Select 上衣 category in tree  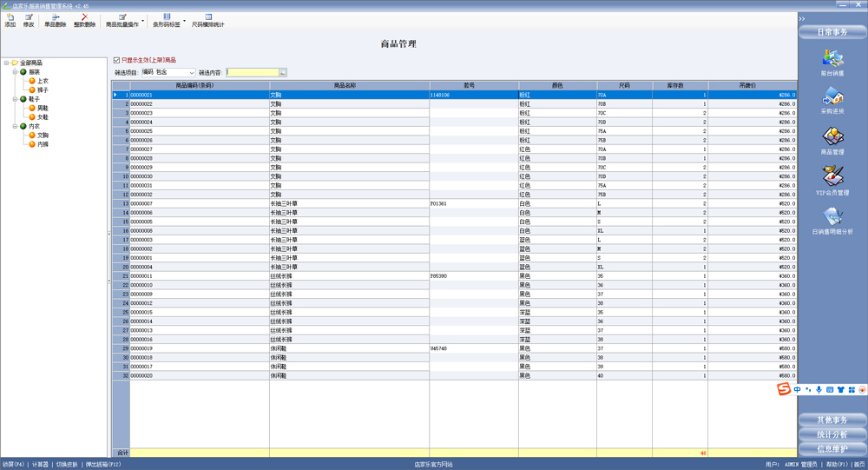tap(43, 81)
